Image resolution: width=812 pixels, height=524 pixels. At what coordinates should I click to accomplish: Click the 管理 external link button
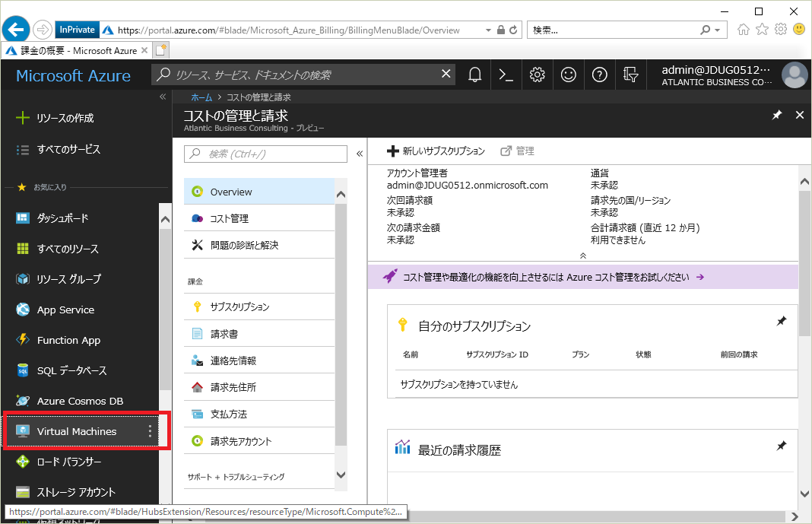pos(517,151)
